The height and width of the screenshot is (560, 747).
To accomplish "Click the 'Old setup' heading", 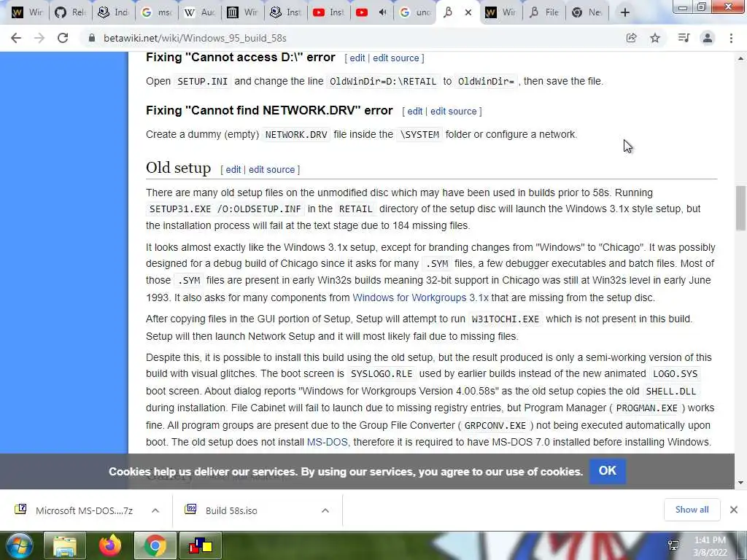I will (x=178, y=168).
